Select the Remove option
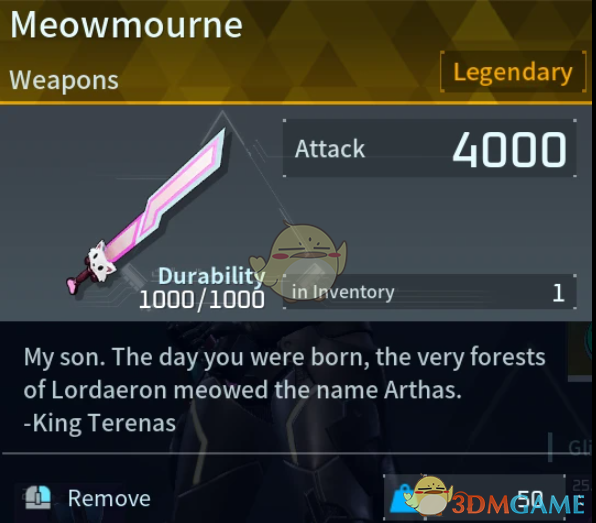The height and width of the screenshot is (523, 596). [x=109, y=498]
